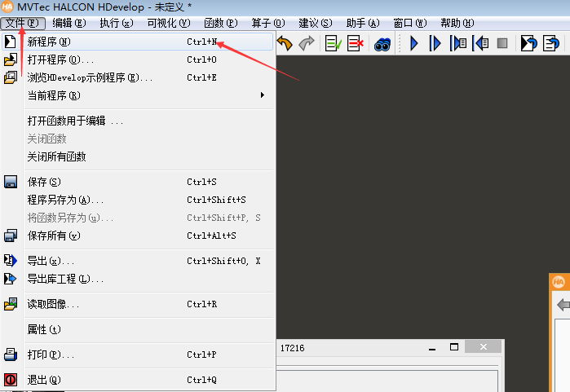Choose 关闭所有函数 menu entry
The width and height of the screenshot is (570, 392).
[x=138, y=156]
